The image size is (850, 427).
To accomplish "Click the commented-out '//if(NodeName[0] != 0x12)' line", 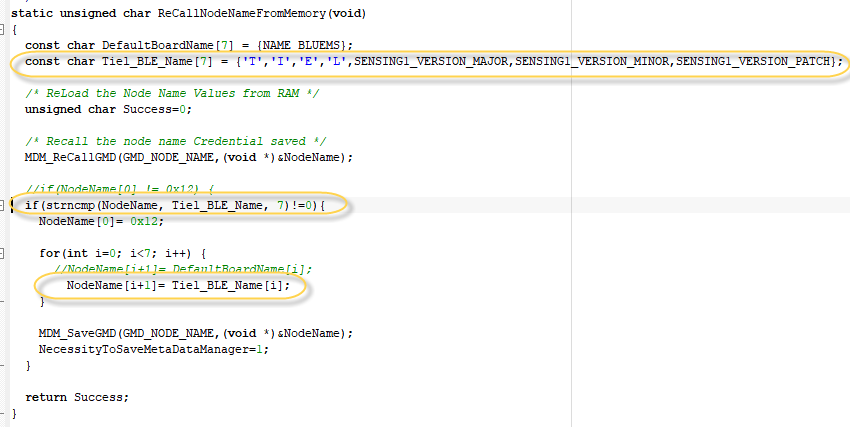I will (x=120, y=190).
